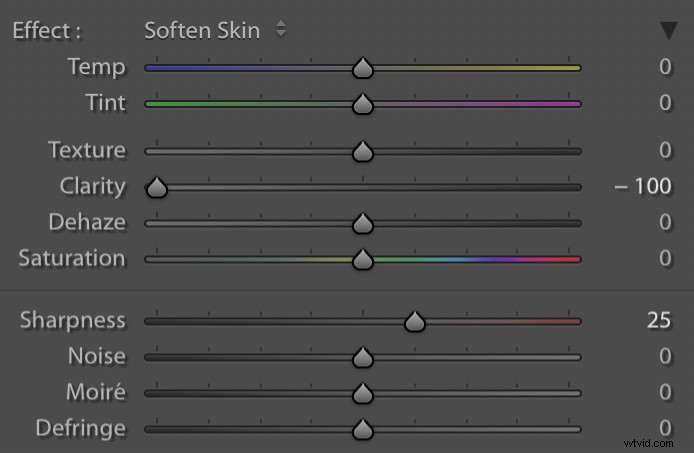Click the Clarity slider handle
The height and width of the screenshot is (453, 694).
(x=157, y=187)
